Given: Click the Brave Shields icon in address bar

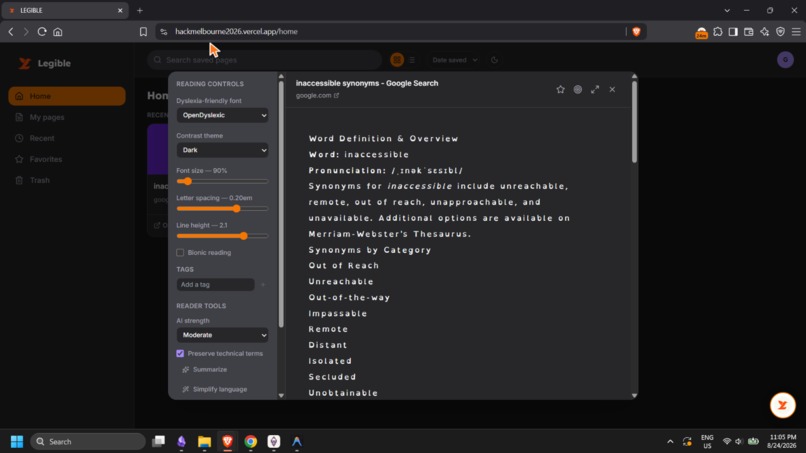Looking at the screenshot, I should coord(636,31).
